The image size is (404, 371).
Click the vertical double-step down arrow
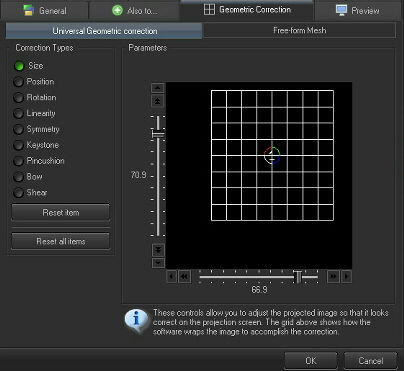pyautogui.click(x=158, y=250)
